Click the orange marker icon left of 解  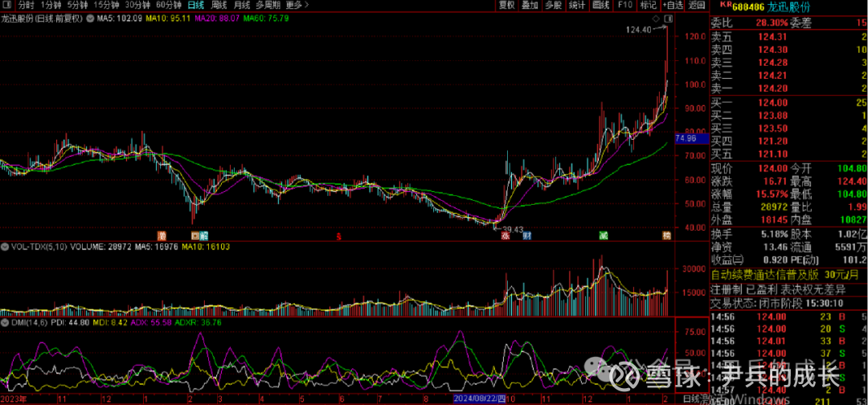195,235
